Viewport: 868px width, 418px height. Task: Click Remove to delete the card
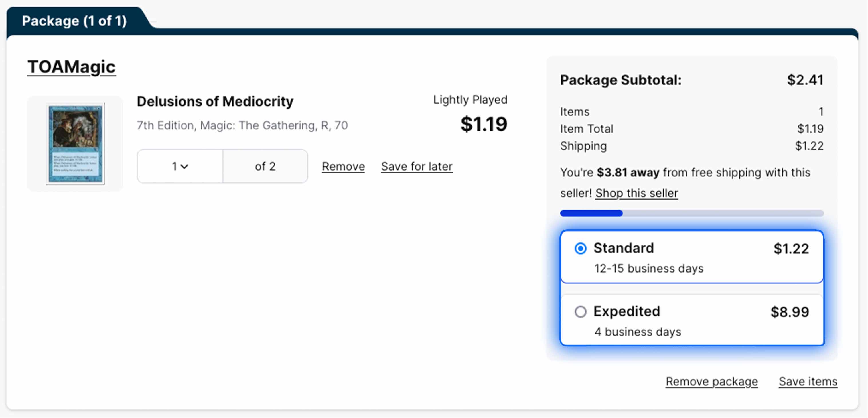point(343,166)
